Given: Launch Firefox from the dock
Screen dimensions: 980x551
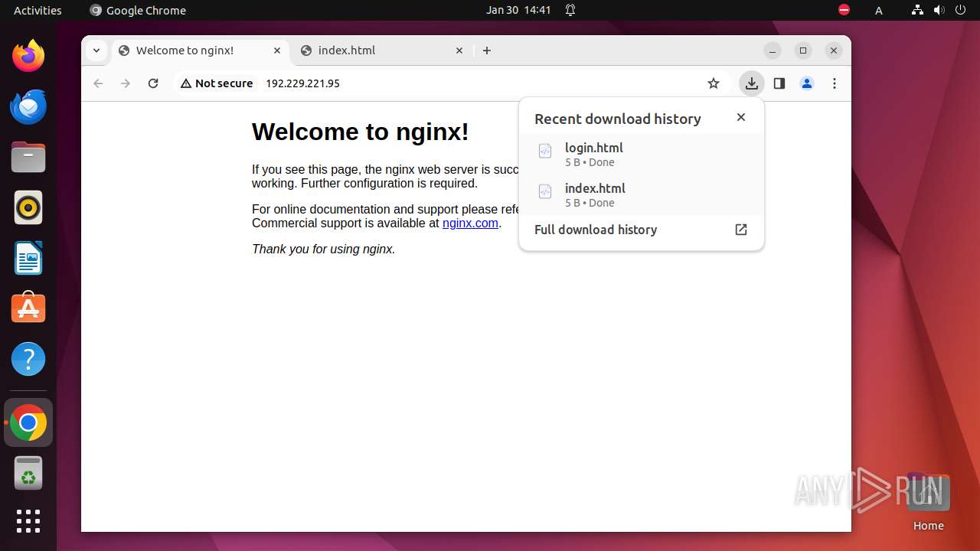Looking at the screenshot, I should pos(28,56).
